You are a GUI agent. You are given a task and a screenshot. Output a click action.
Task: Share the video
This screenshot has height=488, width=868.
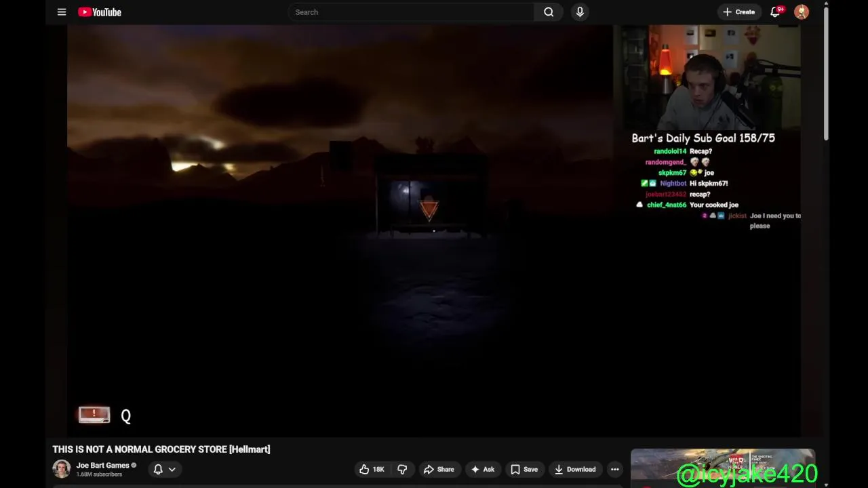click(439, 469)
